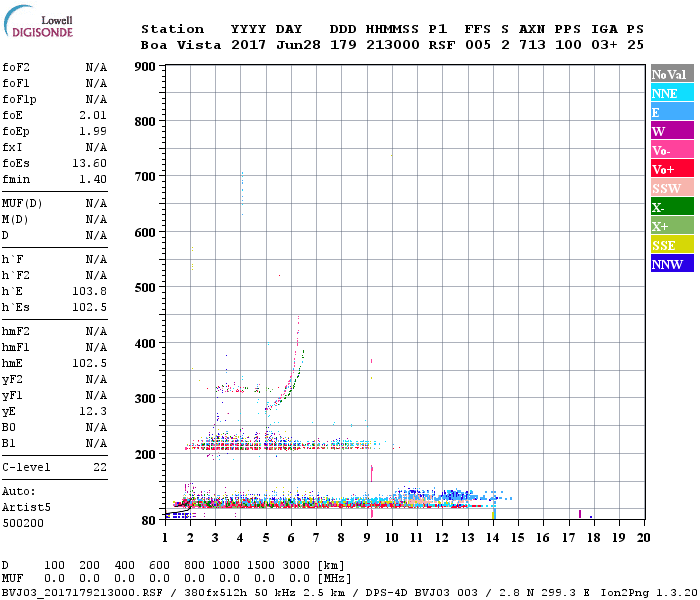Select the NoVal gray legend swatch
The height and width of the screenshot is (600, 700).
672,74
